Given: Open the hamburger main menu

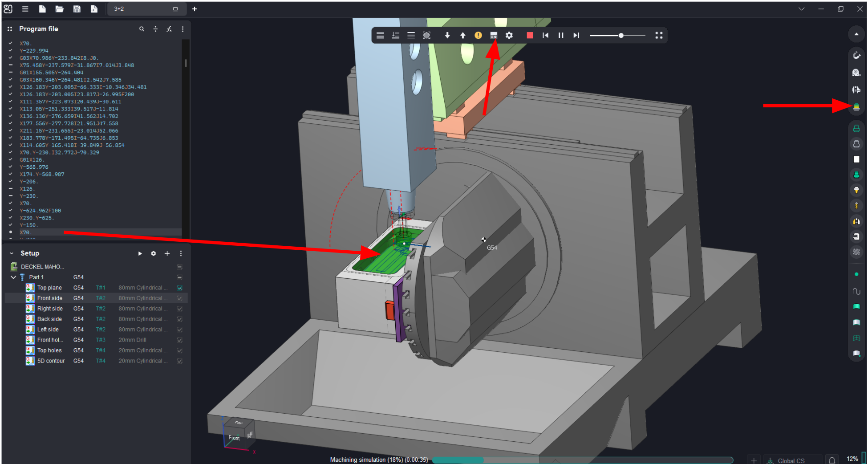Looking at the screenshot, I should coord(25,9).
